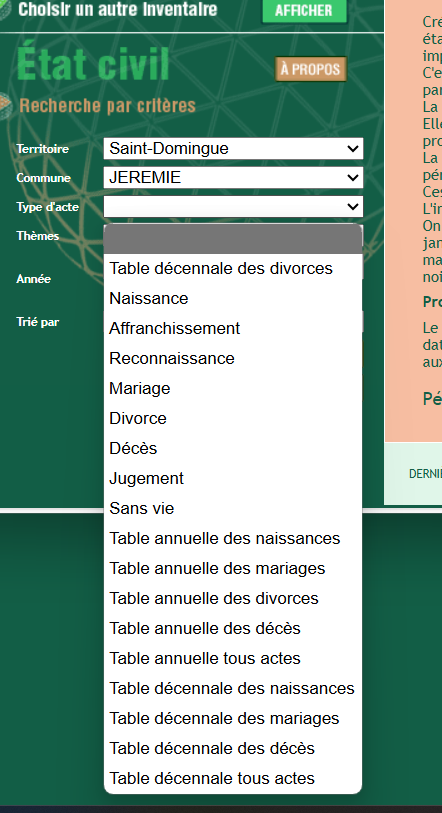The height and width of the screenshot is (813, 442).
Task: Select Jugement option
Action: click(233, 479)
